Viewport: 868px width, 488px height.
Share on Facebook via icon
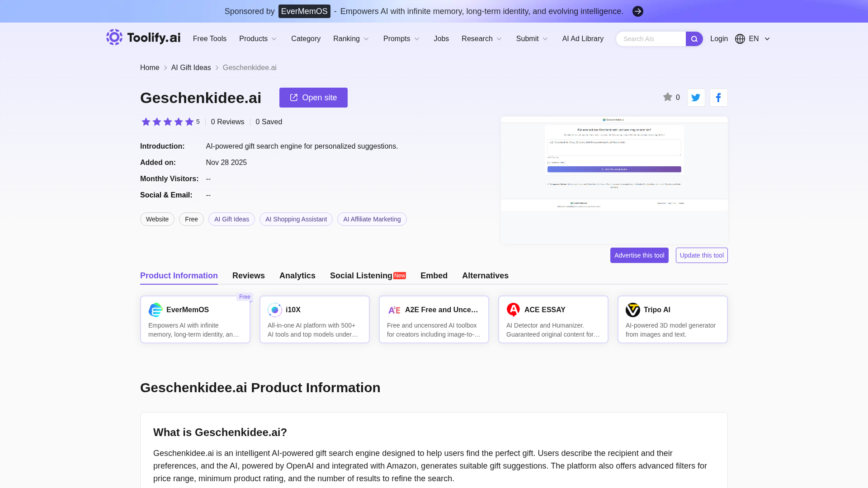click(718, 98)
